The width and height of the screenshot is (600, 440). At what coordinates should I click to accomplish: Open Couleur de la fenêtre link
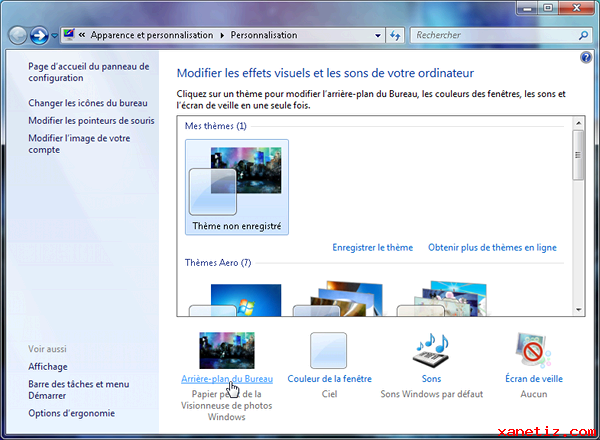pyautogui.click(x=329, y=379)
